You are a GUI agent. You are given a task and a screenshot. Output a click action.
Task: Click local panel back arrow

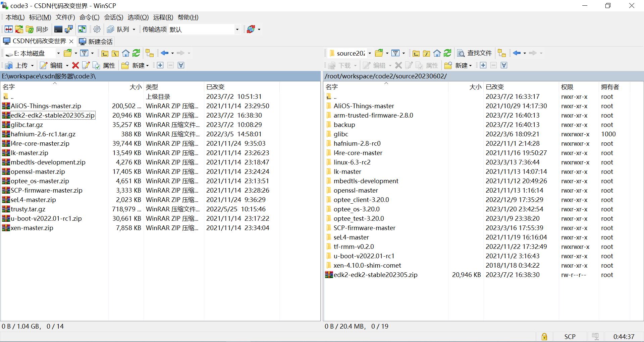[164, 53]
